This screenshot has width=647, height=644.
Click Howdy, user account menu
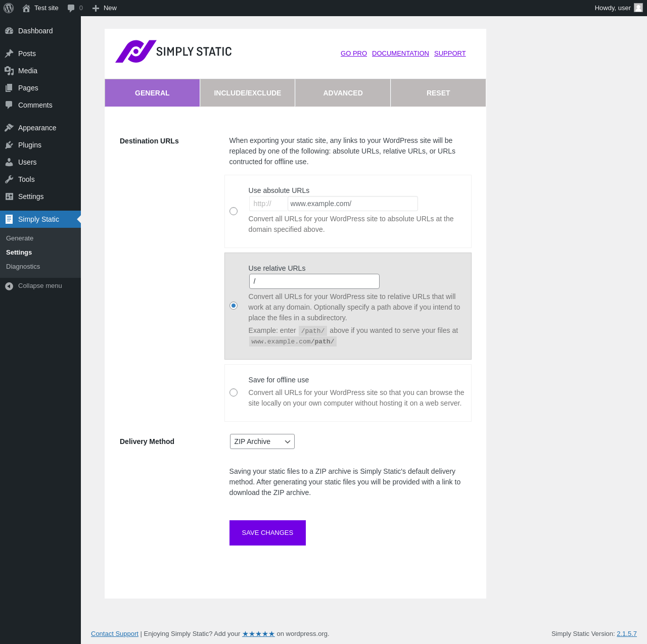619,8
